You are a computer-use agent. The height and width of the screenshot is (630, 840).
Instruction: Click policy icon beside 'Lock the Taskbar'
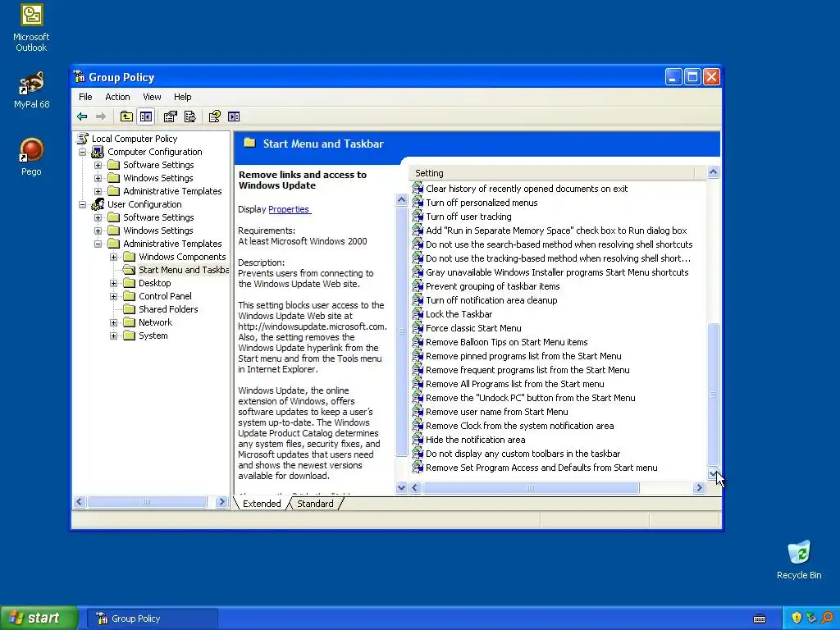coord(418,314)
